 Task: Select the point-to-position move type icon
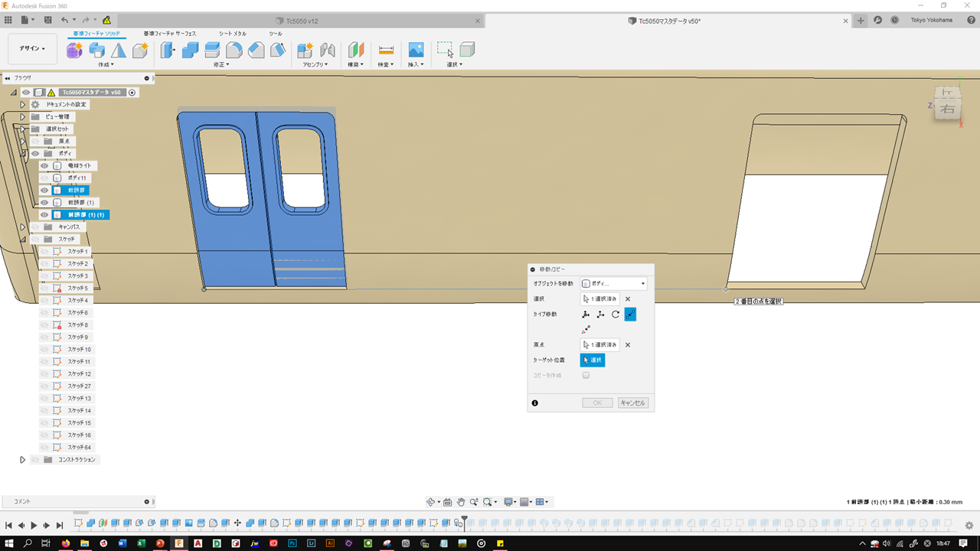pyautogui.click(x=586, y=329)
